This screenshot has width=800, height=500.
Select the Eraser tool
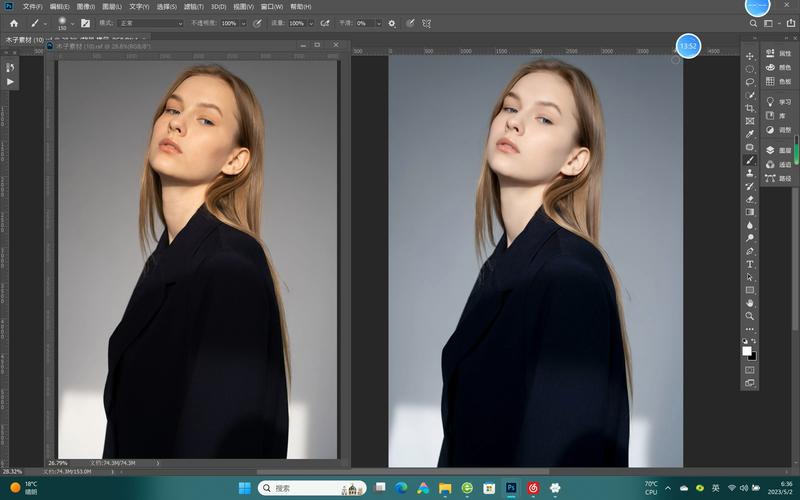[749, 199]
